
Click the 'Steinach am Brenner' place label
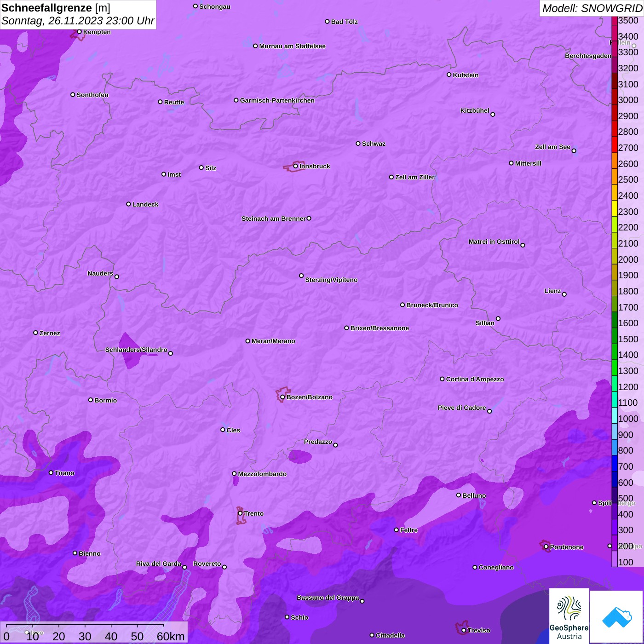(273, 218)
